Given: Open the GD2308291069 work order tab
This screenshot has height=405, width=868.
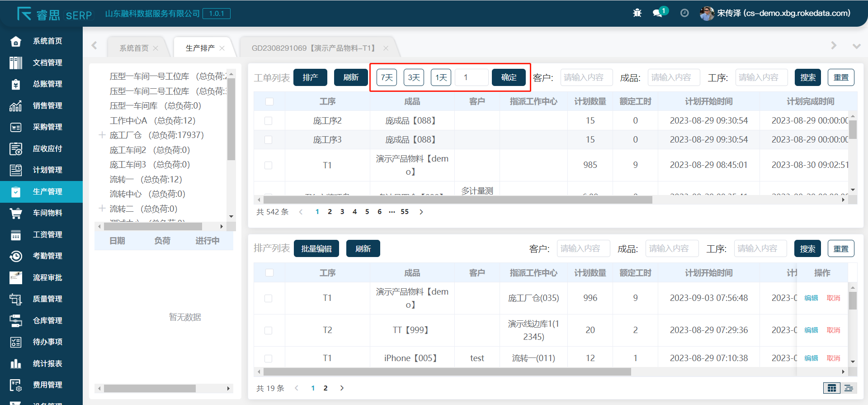Looking at the screenshot, I should 314,48.
